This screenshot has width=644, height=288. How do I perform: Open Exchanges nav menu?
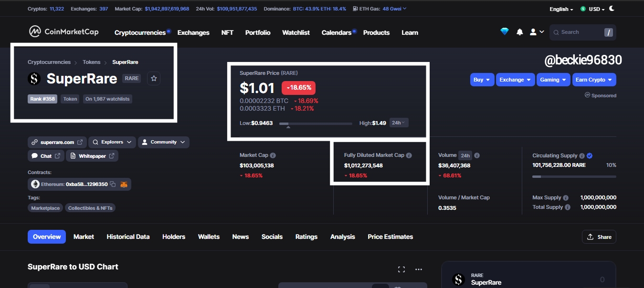[193, 32]
